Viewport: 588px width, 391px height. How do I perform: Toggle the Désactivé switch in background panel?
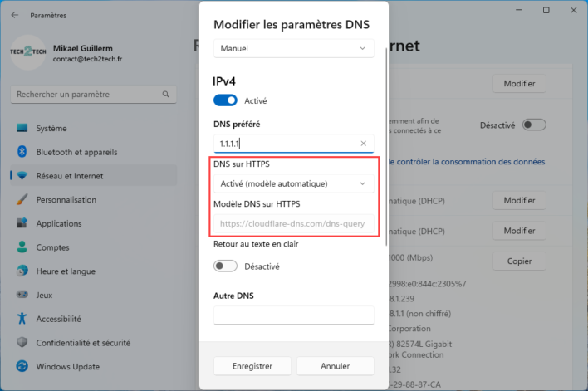coord(533,125)
